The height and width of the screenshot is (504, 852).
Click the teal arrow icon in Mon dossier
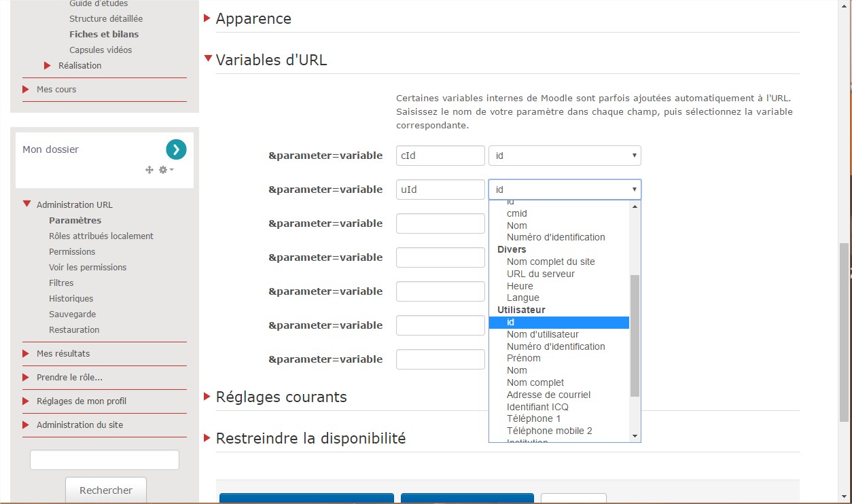click(176, 149)
